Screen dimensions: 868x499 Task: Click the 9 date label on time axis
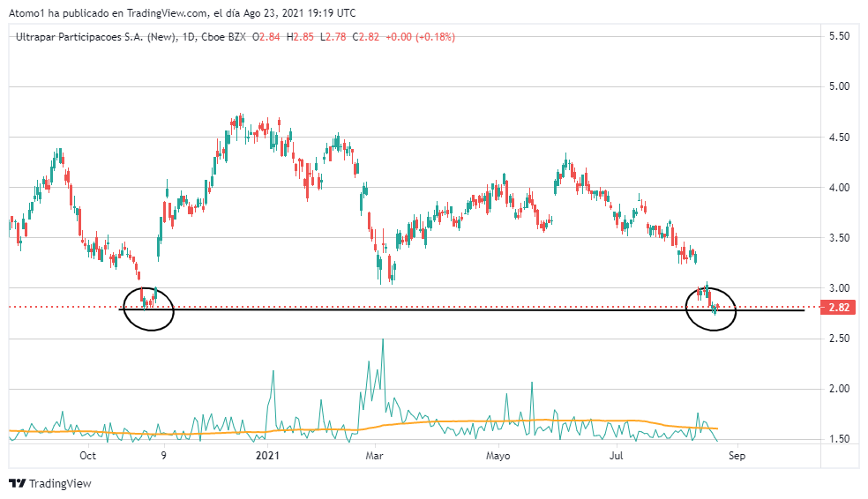[x=164, y=456]
